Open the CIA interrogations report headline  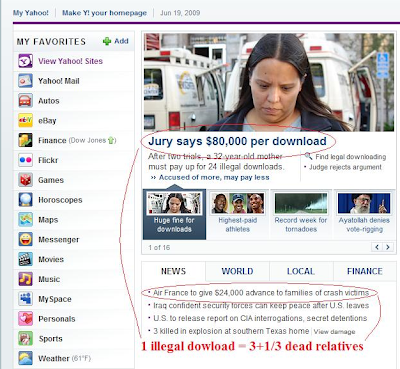(260, 318)
